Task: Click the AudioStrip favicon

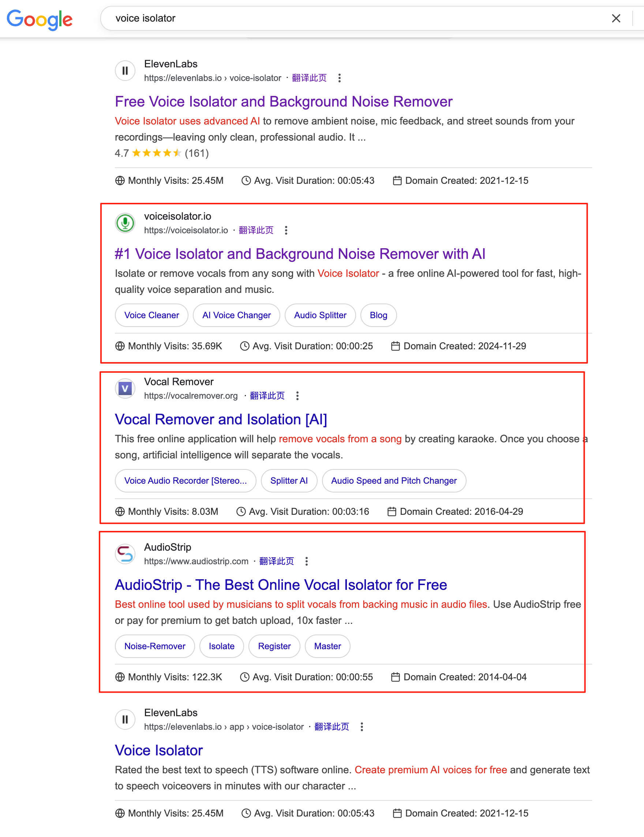Action: coord(125,554)
